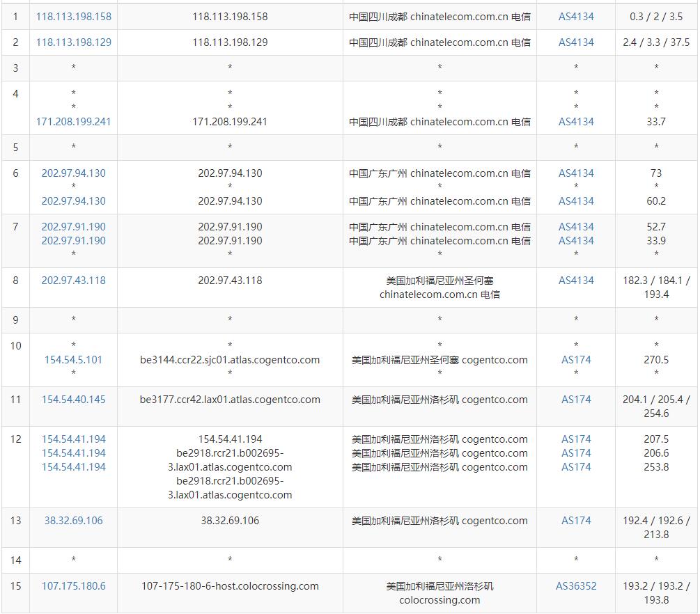This screenshot has height=614, width=700.
Task: Open the 107.175.180.6 IP link
Action: pyautogui.click(x=74, y=586)
